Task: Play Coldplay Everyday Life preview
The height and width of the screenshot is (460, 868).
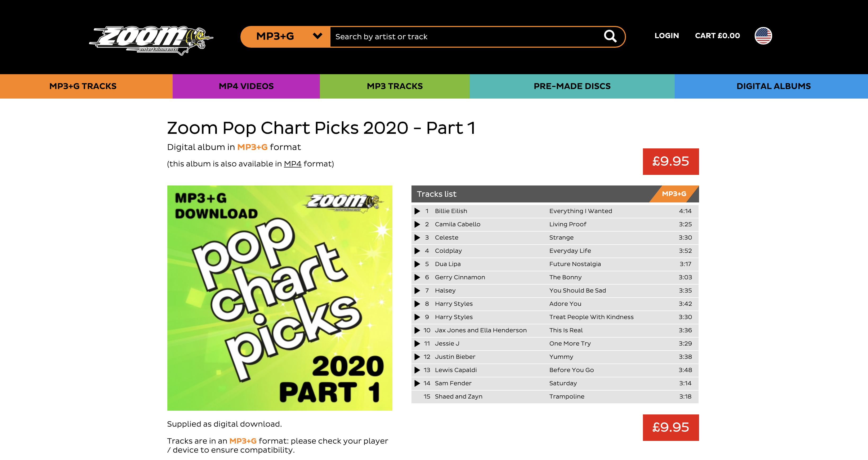Action: [417, 251]
